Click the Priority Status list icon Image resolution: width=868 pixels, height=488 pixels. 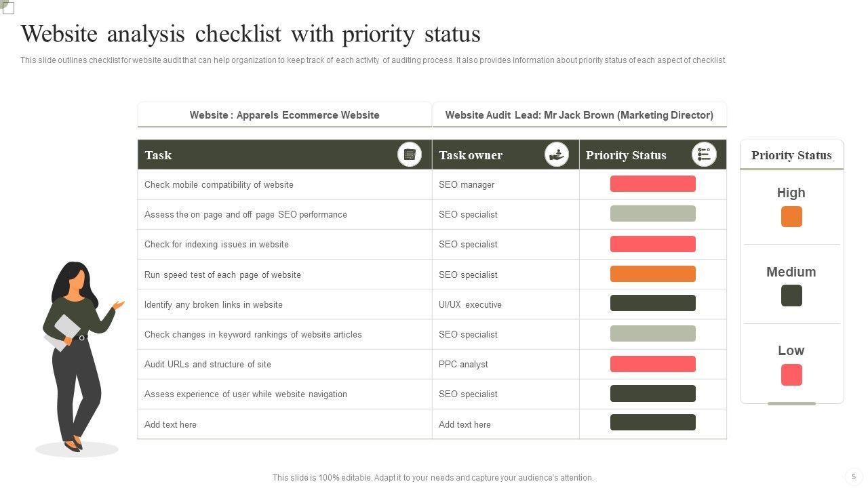(704, 155)
